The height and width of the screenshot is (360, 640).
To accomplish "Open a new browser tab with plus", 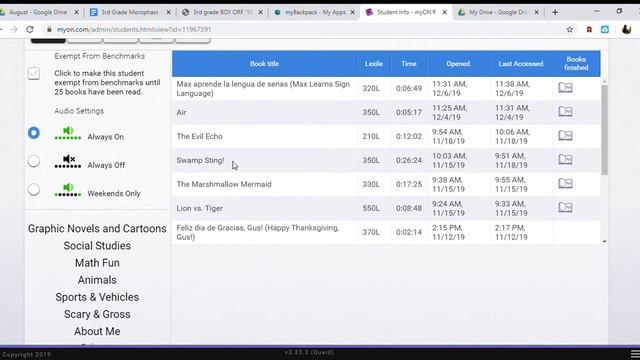I will click(x=555, y=12).
